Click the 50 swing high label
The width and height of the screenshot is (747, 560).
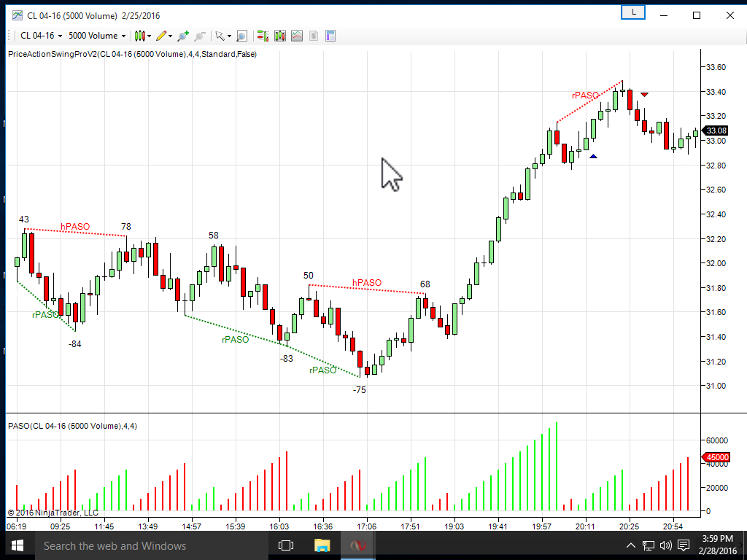tap(309, 275)
